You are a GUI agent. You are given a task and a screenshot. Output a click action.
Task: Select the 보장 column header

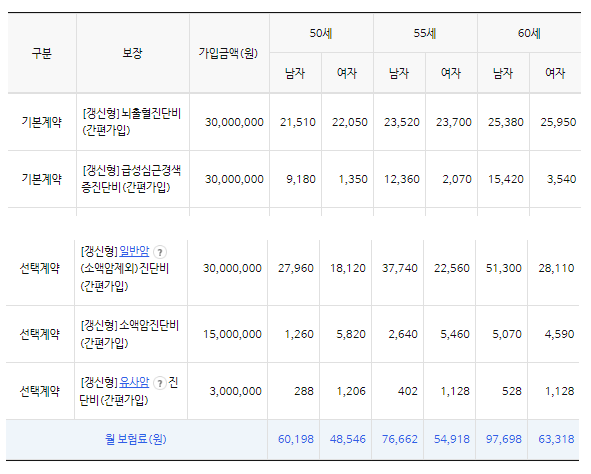(132, 53)
